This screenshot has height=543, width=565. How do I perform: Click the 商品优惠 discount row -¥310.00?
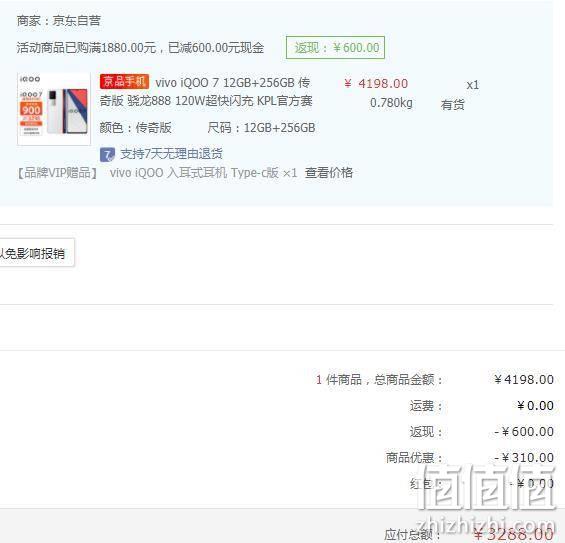pyautogui.click(x=470, y=458)
